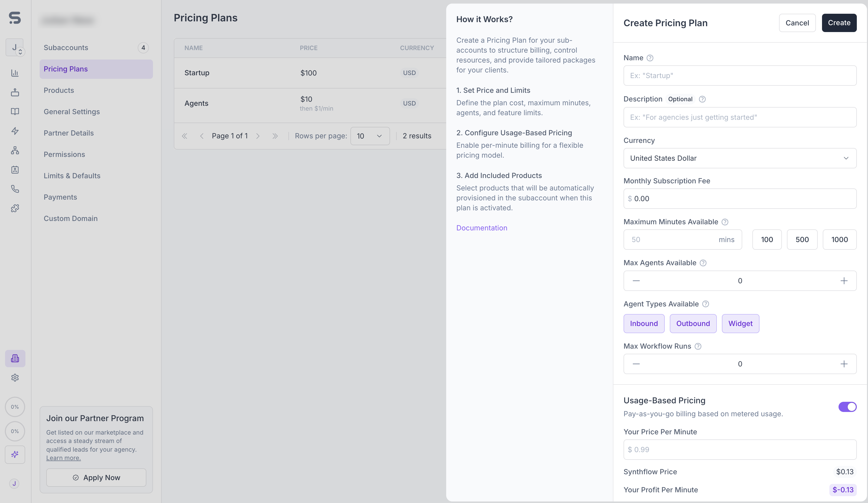
Task: Open the workflow hierarchy icon
Action: click(x=15, y=150)
